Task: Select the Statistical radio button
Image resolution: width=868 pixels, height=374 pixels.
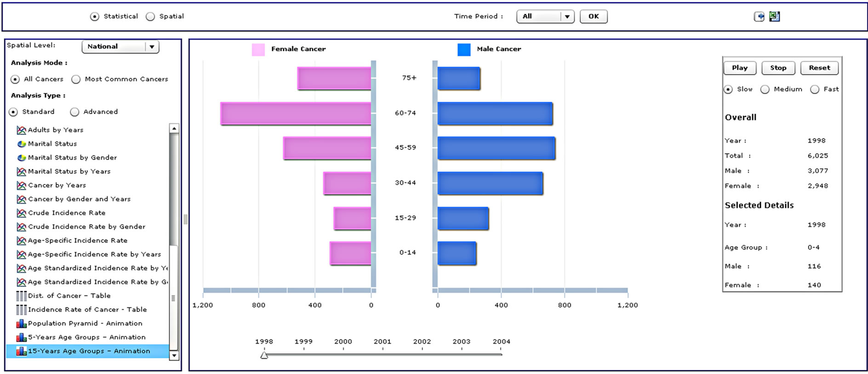Action: pyautogui.click(x=95, y=17)
